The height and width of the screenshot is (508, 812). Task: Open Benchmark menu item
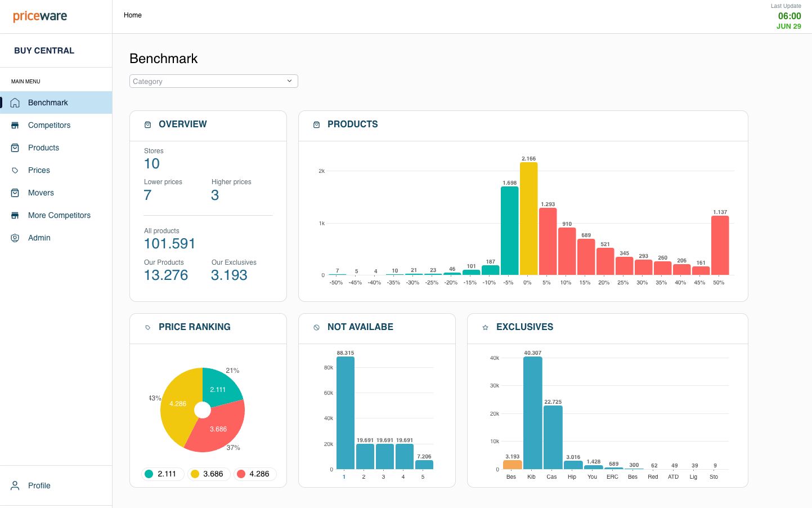(x=56, y=103)
